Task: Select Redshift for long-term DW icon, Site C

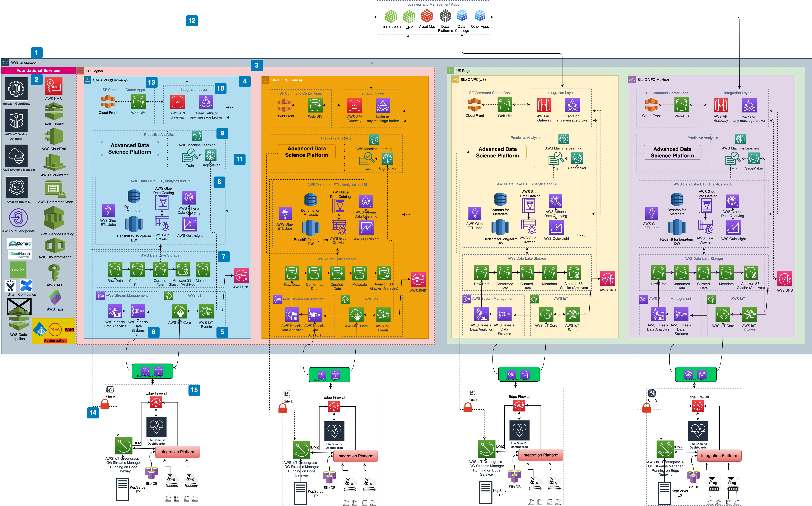Action: [500, 227]
